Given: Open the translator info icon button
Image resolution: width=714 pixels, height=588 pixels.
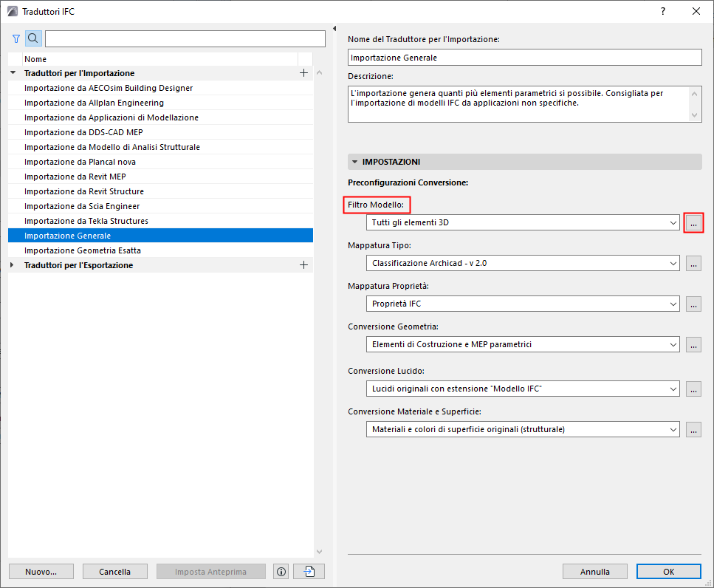Looking at the screenshot, I should pyautogui.click(x=281, y=572).
